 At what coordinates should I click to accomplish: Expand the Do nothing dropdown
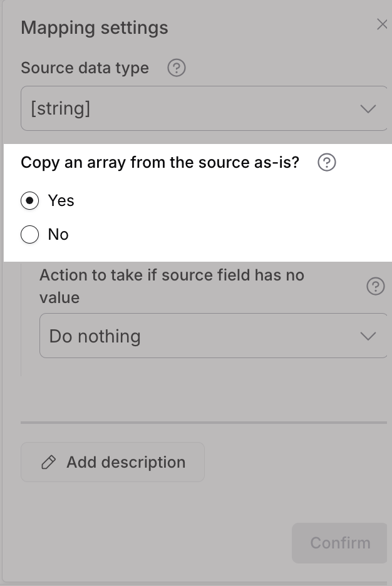pos(214,336)
